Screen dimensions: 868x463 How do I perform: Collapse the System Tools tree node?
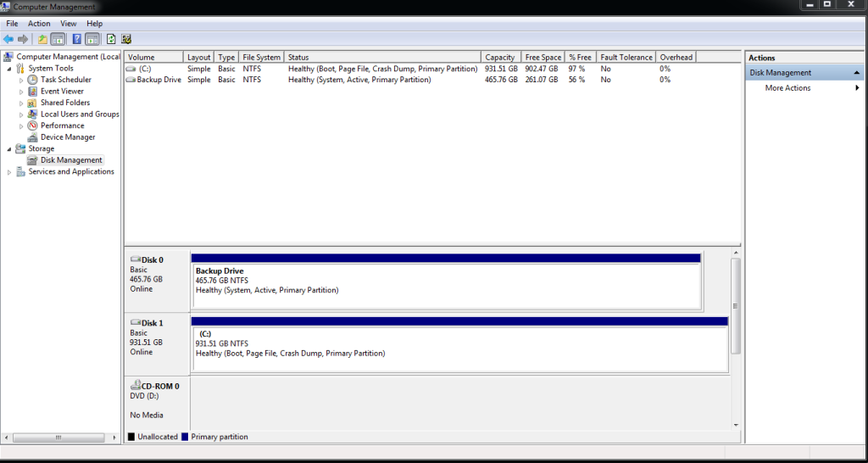(9, 69)
